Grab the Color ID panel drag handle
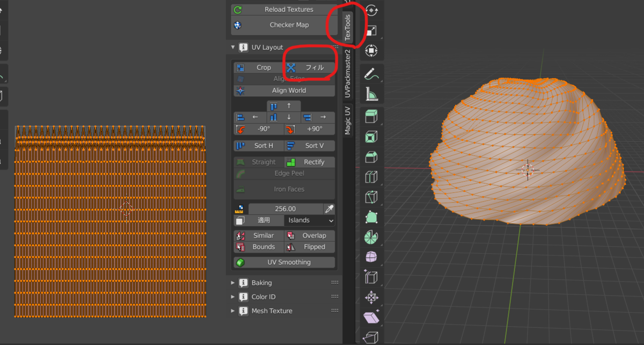The height and width of the screenshot is (345, 644). tap(335, 297)
